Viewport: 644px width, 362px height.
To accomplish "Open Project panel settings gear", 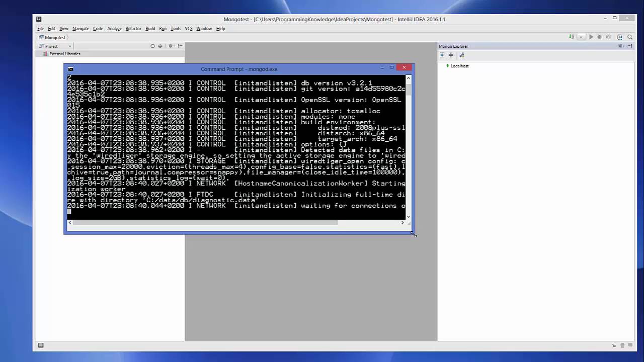I will (x=171, y=46).
